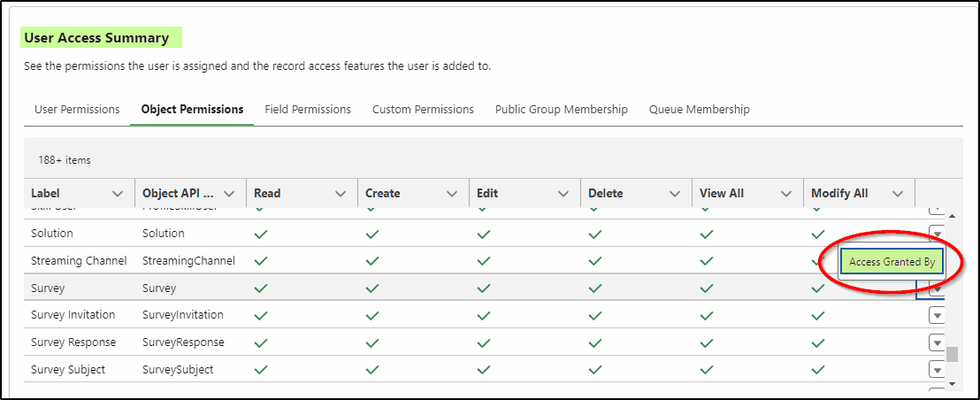Screen dimensions: 980x400
Task: Open the Delete column sort chevron
Action: (x=675, y=194)
